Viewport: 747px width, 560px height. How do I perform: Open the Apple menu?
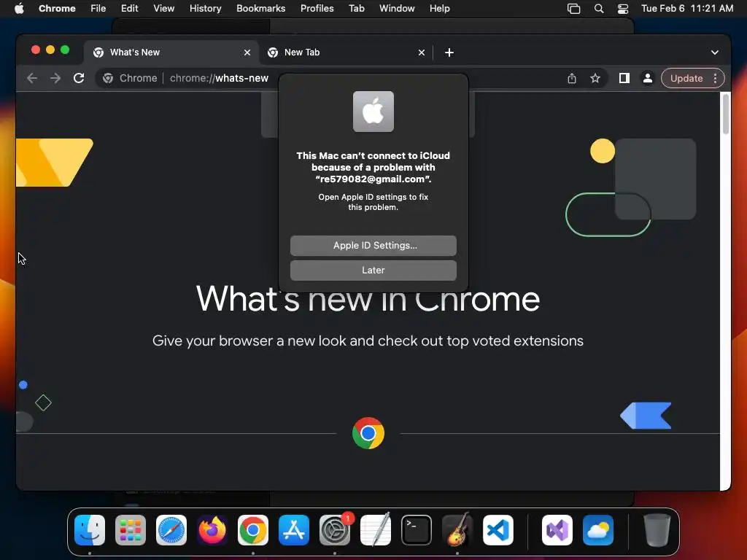pos(19,9)
